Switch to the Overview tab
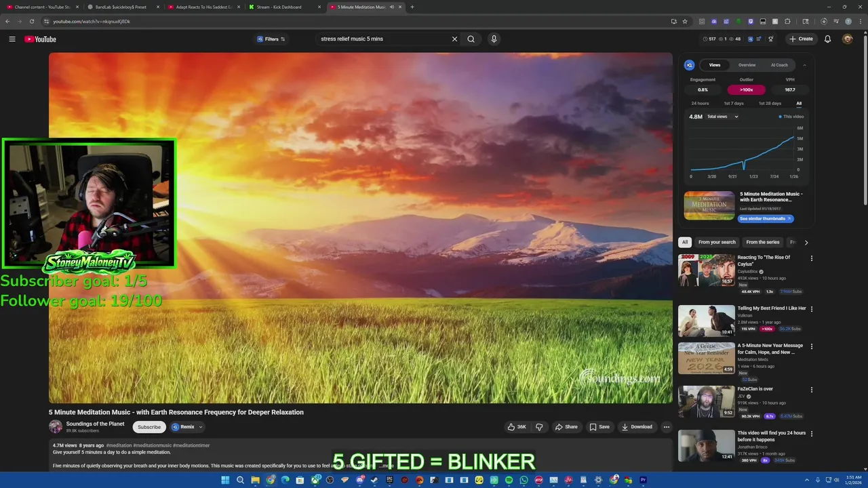The image size is (868, 488). point(747,65)
